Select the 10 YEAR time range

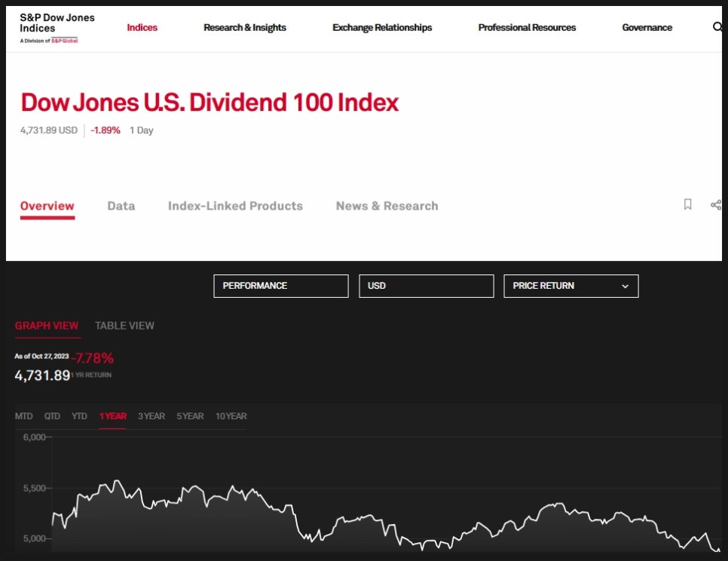point(231,416)
